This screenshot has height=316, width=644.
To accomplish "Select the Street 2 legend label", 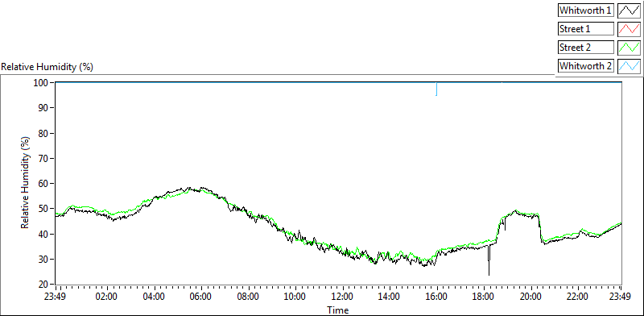I will [x=586, y=48].
